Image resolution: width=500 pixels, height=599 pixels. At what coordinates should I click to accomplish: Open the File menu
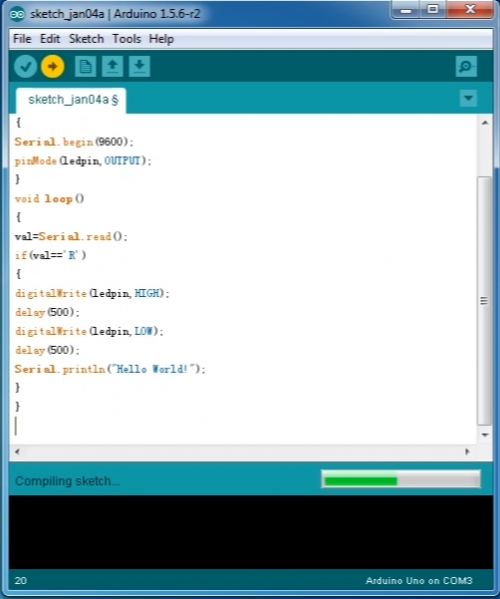coord(22,39)
